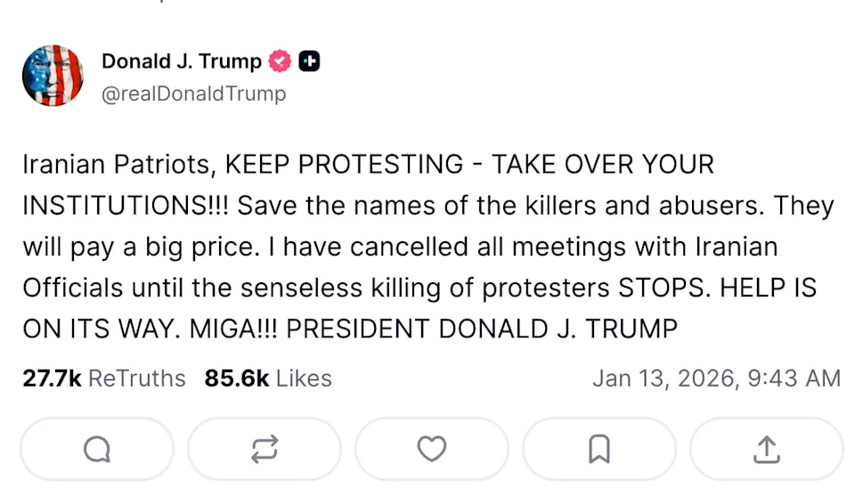Open the profile avatar picture
This screenshot has width=855, height=504.
(x=53, y=76)
